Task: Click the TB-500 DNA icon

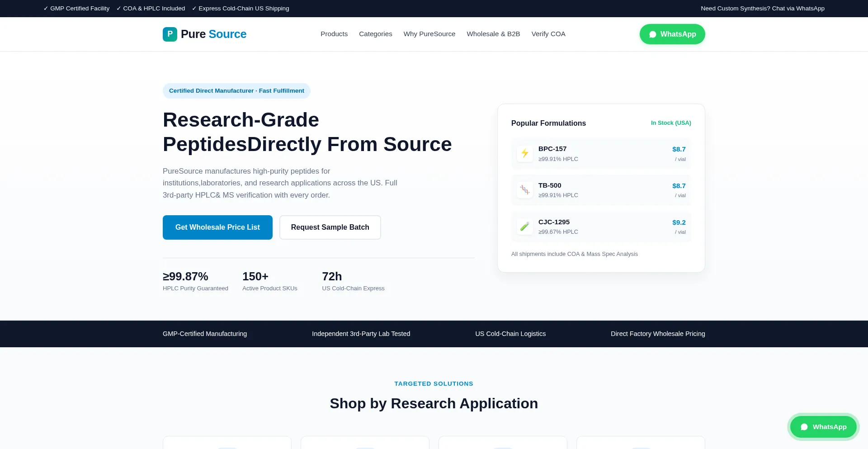Action: (x=525, y=190)
